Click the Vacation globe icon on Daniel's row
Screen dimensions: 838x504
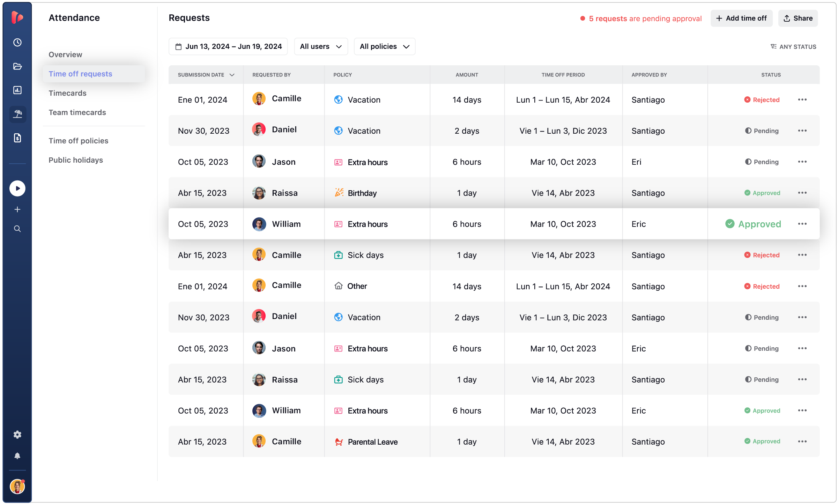338,130
